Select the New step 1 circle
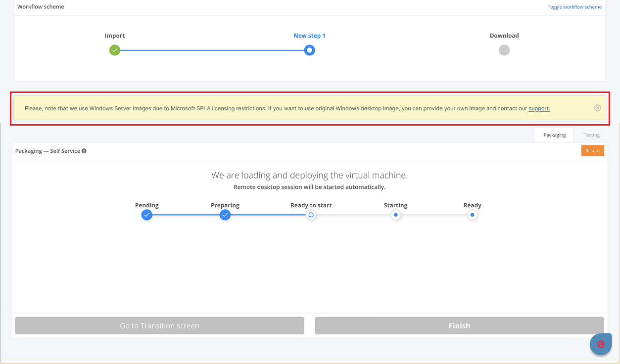Screen dimensions: 620x364 [309, 50]
